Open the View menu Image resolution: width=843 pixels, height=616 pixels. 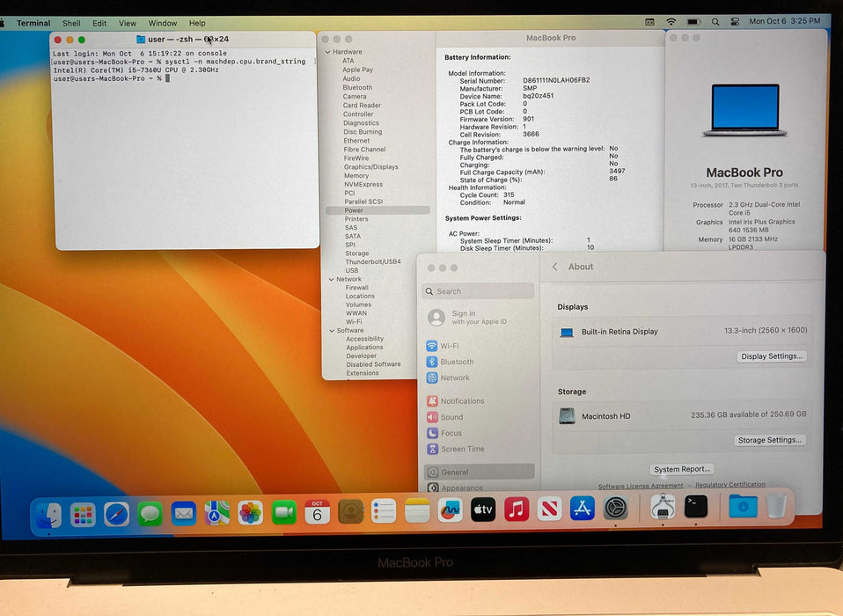[x=128, y=23]
